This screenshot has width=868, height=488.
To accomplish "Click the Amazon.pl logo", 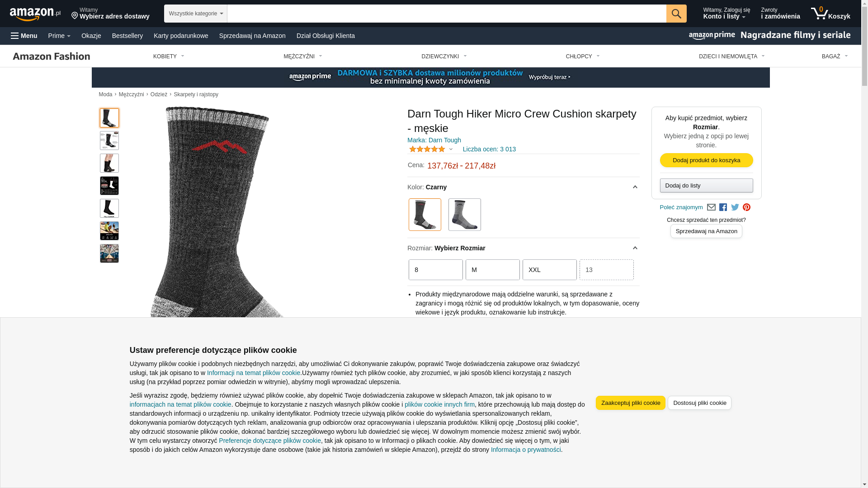I will pyautogui.click(x=35, y=14).
